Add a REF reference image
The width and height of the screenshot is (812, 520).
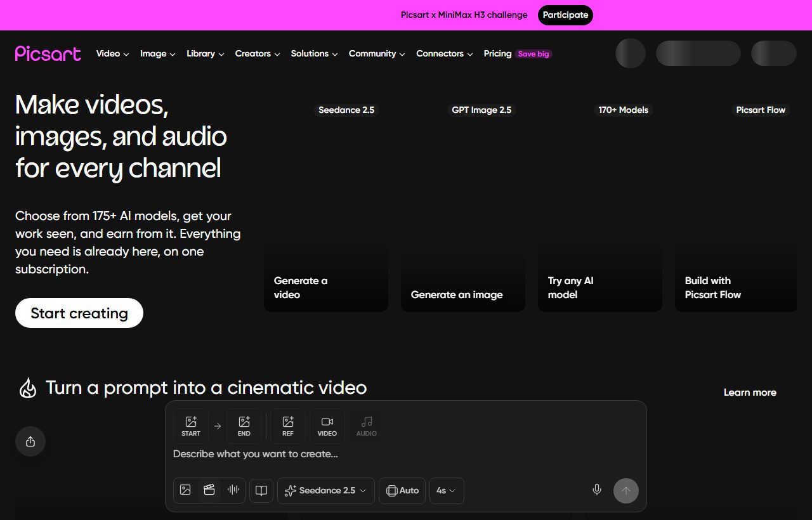pos(288,426)
